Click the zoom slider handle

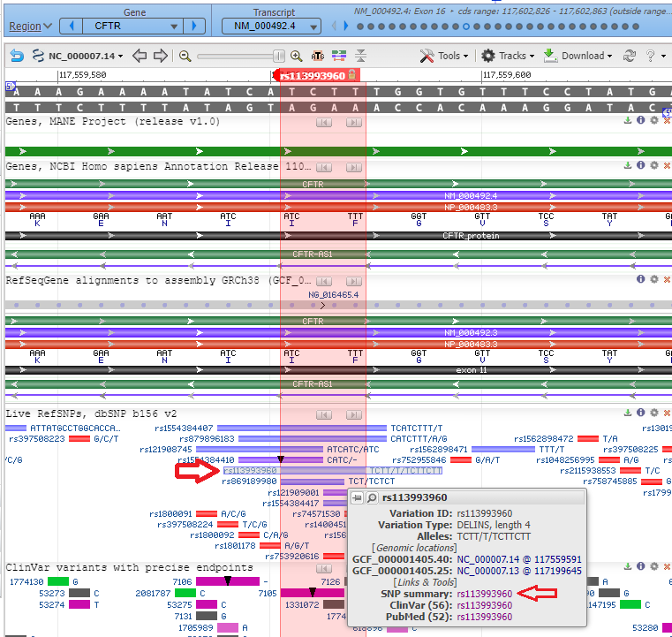coord(278,56)
